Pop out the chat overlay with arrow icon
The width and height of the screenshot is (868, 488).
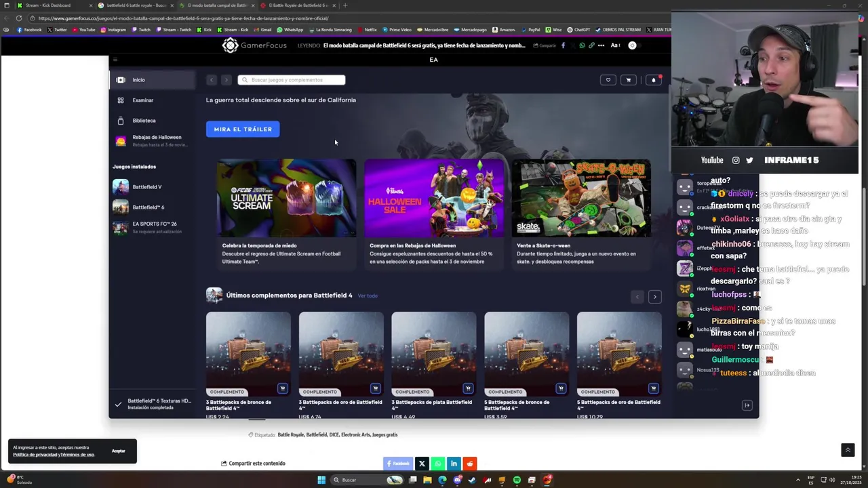point(747,405)
